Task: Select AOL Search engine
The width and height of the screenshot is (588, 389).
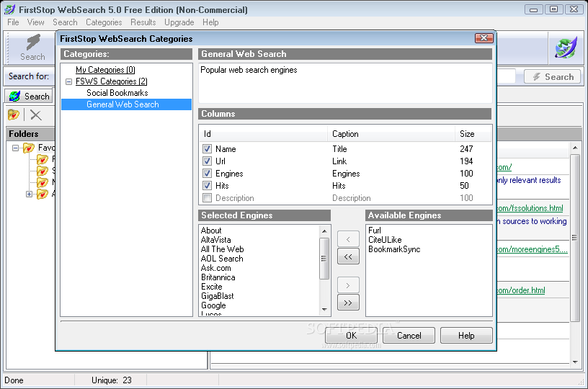Action: [222, 259]
